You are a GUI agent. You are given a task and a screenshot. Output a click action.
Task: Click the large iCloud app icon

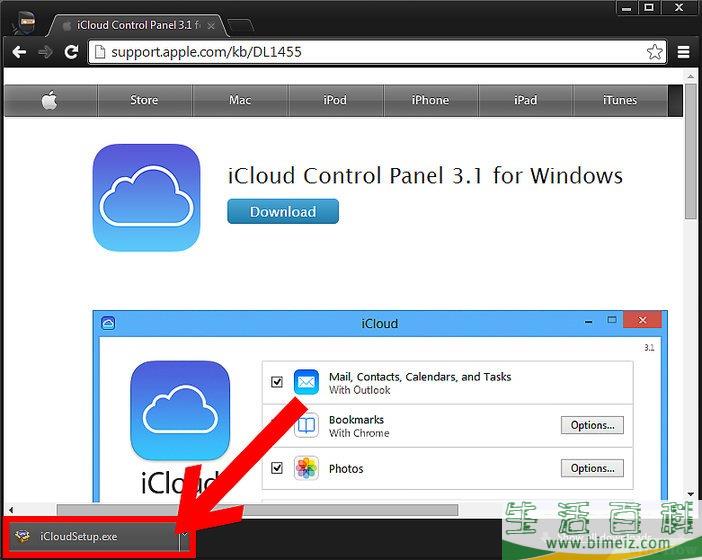pos(146,197)
